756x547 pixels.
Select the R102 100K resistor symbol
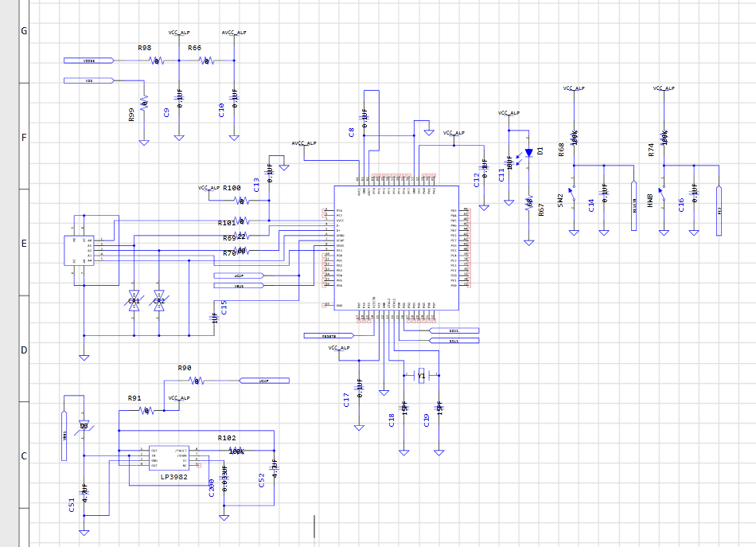(x=236, y=451)
